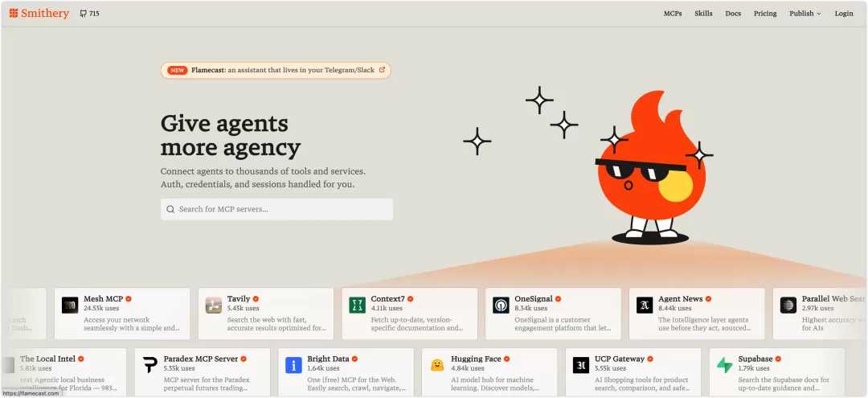Open the Bright Data title

click(x=328, y=359)
